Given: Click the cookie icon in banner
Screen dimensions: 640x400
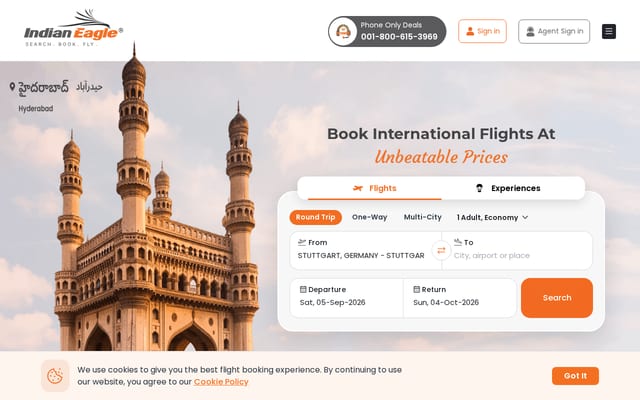Looking at the screenshot, I should pyautogui.click(x=55, y=376).
